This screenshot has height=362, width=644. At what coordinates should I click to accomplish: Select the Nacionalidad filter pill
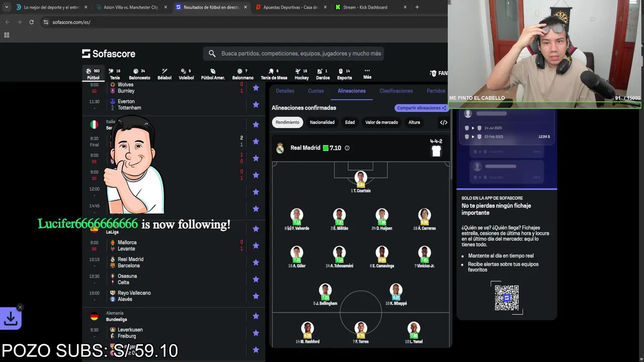tap(322, 122)
